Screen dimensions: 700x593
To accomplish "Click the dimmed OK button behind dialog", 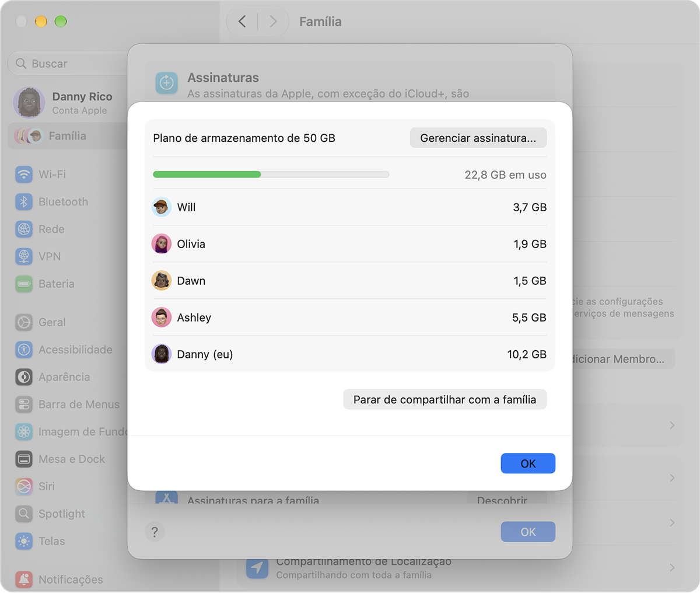I will [528, 532].
